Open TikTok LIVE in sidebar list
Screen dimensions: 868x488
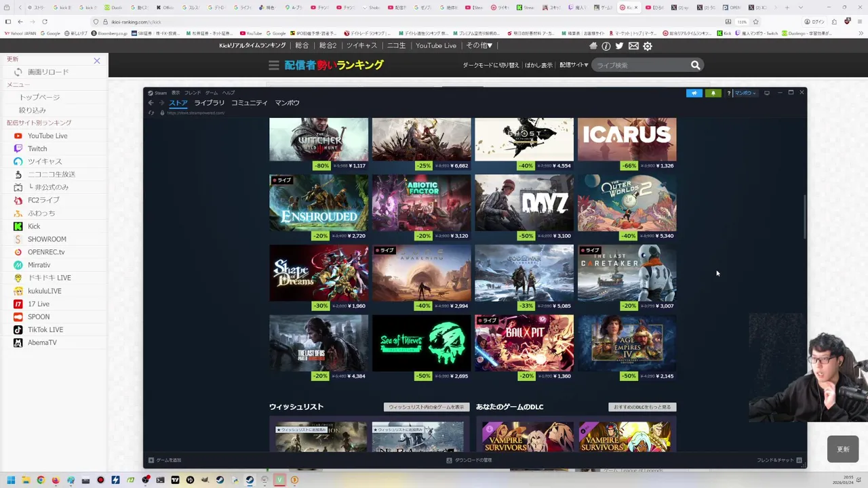point(45,329)
